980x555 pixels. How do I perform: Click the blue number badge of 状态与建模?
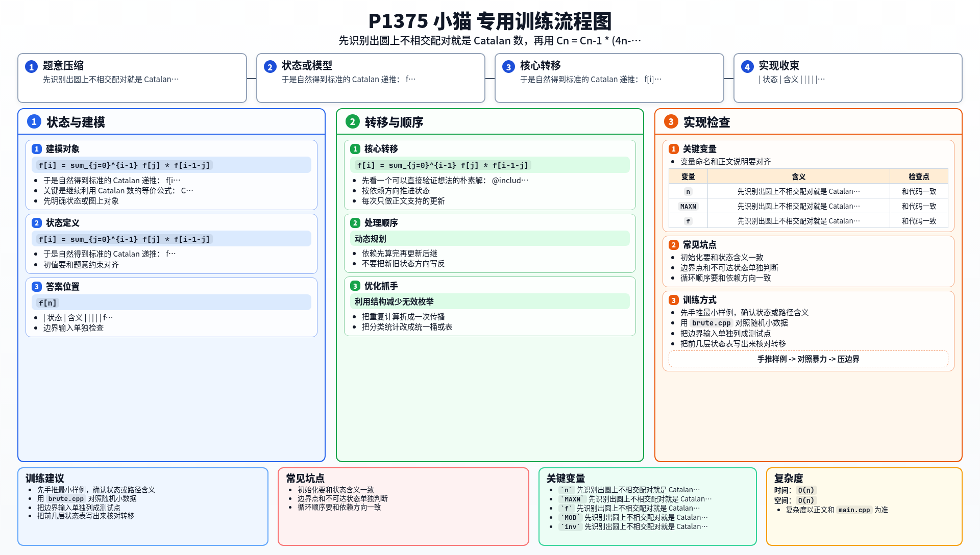(x=34, y=121)
